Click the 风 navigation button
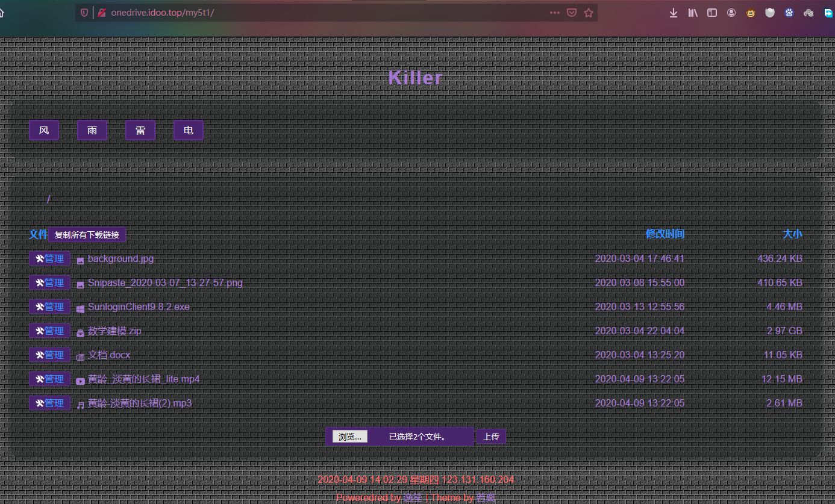Viewport: 835px width, 504px height. point(44,130)
